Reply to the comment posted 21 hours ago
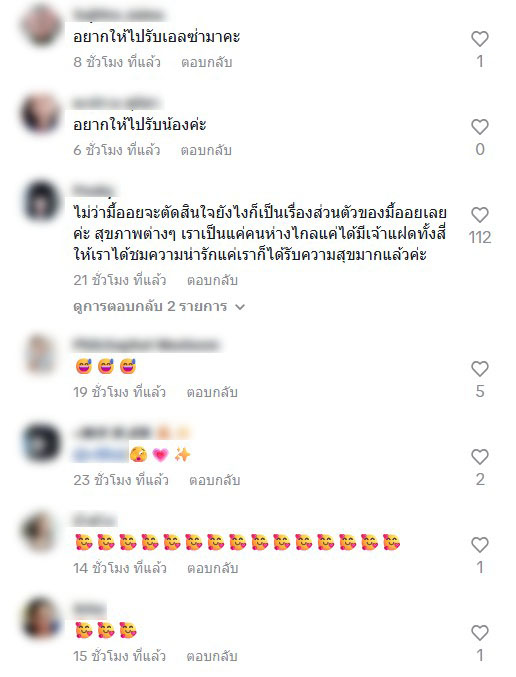Viewport: 516px width, 677px height. (212, 280)
